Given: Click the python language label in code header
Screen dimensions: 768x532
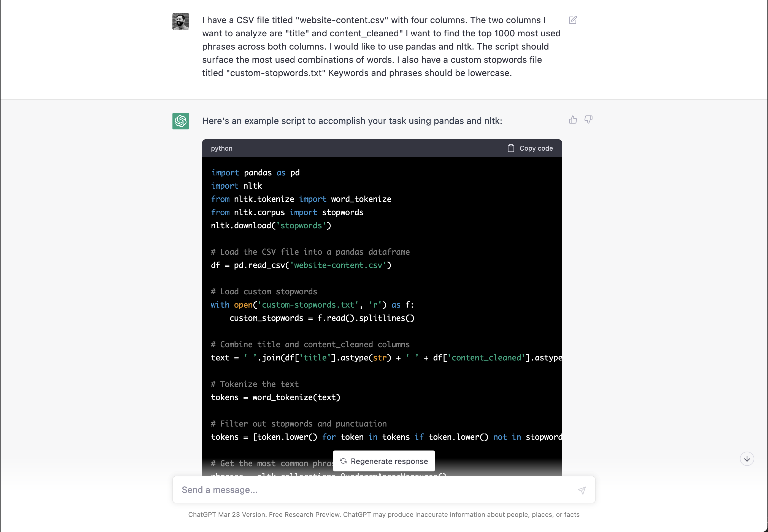Looking at the screenshot, I should pos(222,148).
